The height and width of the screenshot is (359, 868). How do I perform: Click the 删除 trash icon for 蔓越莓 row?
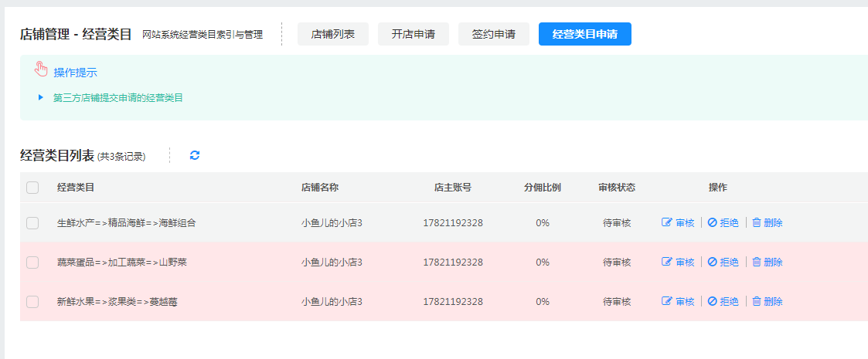[757, 301]
